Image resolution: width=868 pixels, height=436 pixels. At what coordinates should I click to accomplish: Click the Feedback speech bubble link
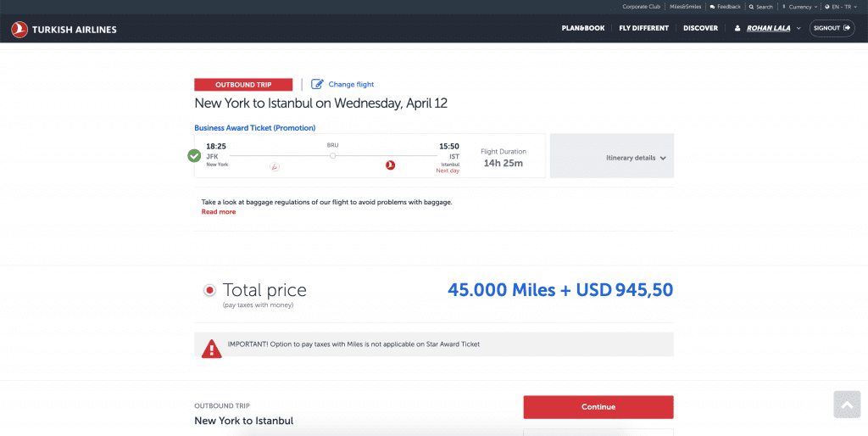[x=726, y=7]
